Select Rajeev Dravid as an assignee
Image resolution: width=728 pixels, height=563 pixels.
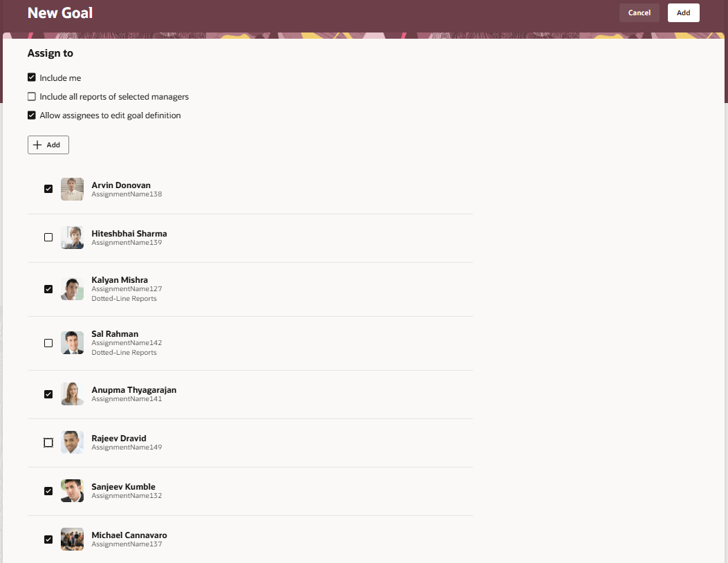pyautogui.click(x=48, y=442)
